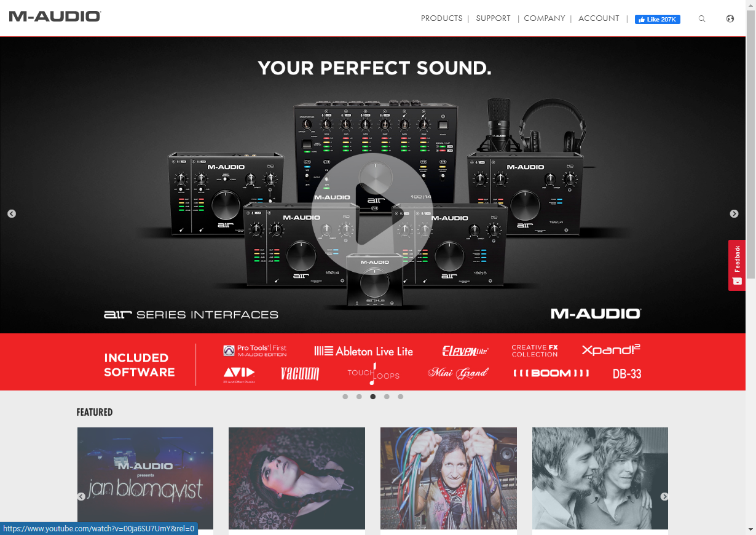Select the second carousel dot
The width and height of the screenshot is (756, 535).
coord(359,397)
